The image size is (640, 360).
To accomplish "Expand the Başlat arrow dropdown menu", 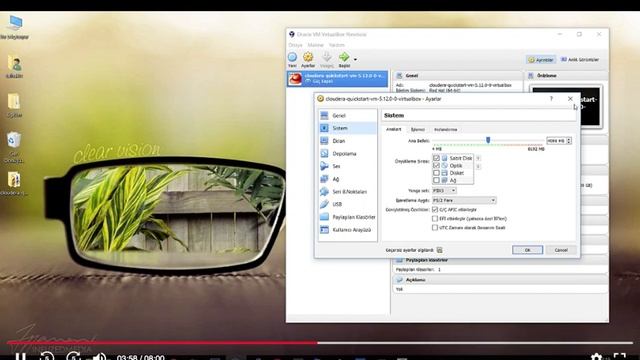I will tap(355, 60).
